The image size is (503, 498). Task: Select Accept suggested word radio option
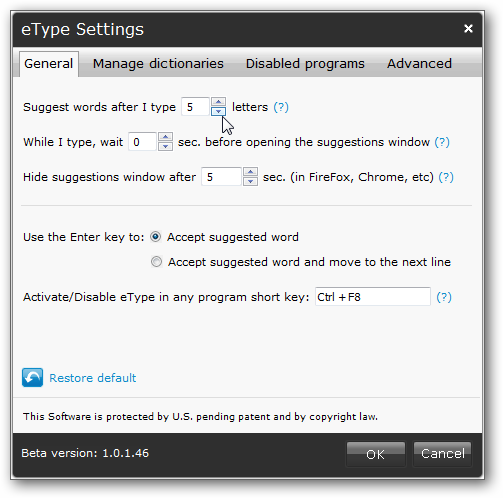[x=156, y=237]
